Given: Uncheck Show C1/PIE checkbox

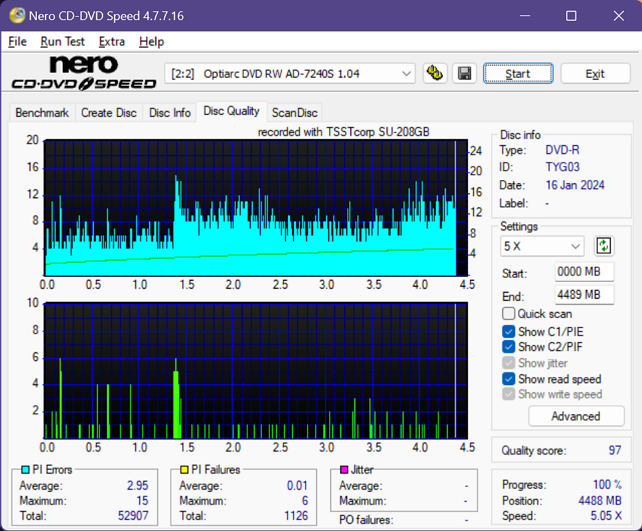Looking at the screenshot, I should pyautogui.click(x=509, y=331).
